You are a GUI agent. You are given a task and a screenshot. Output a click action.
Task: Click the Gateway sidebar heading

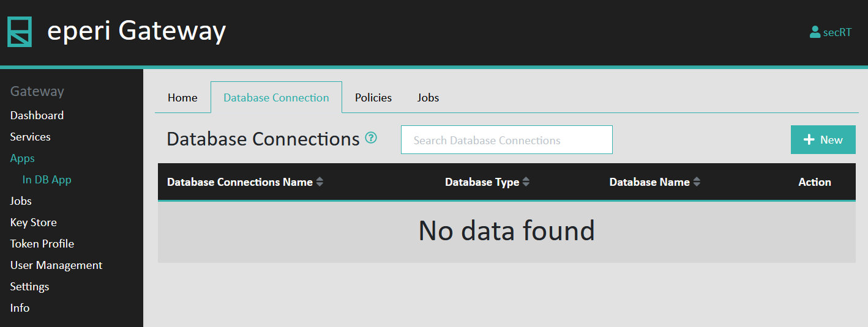click(37, 92)
